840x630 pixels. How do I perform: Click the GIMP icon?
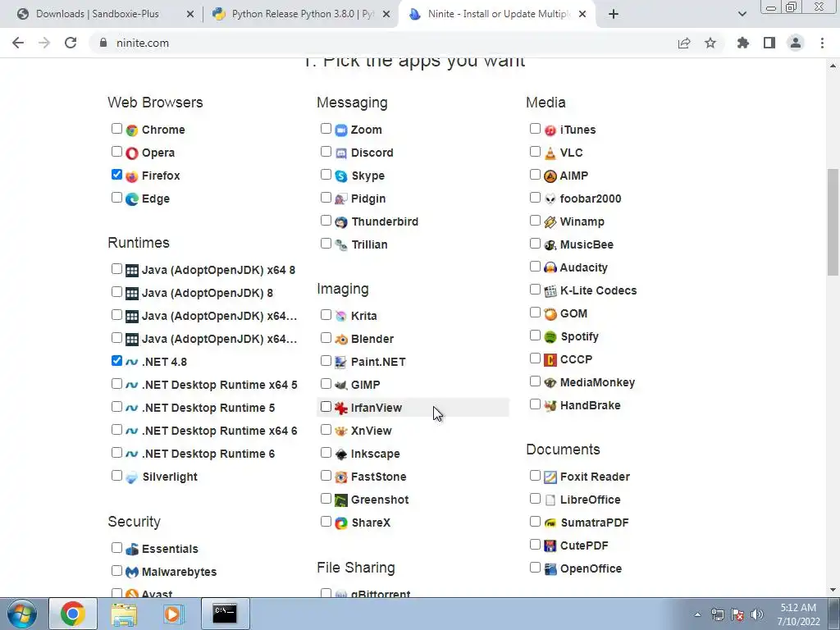point(340,386)
